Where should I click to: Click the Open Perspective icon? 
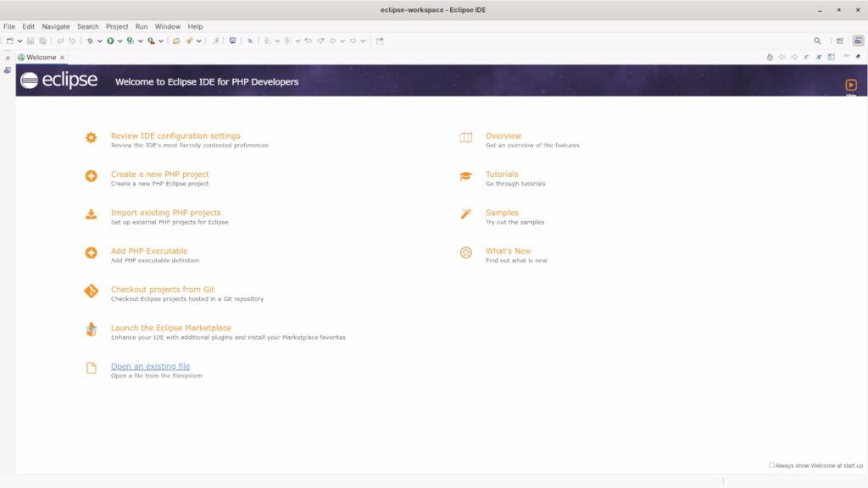[840, 41]
